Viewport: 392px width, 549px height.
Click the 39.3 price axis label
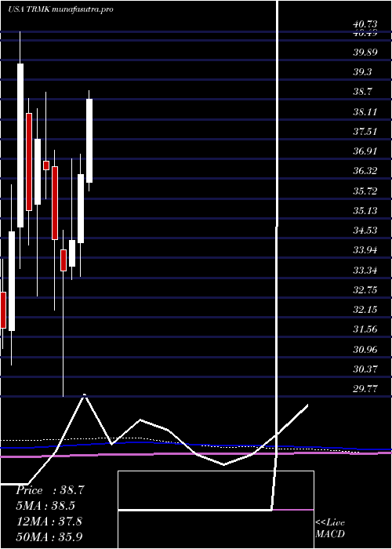point(362,72)
